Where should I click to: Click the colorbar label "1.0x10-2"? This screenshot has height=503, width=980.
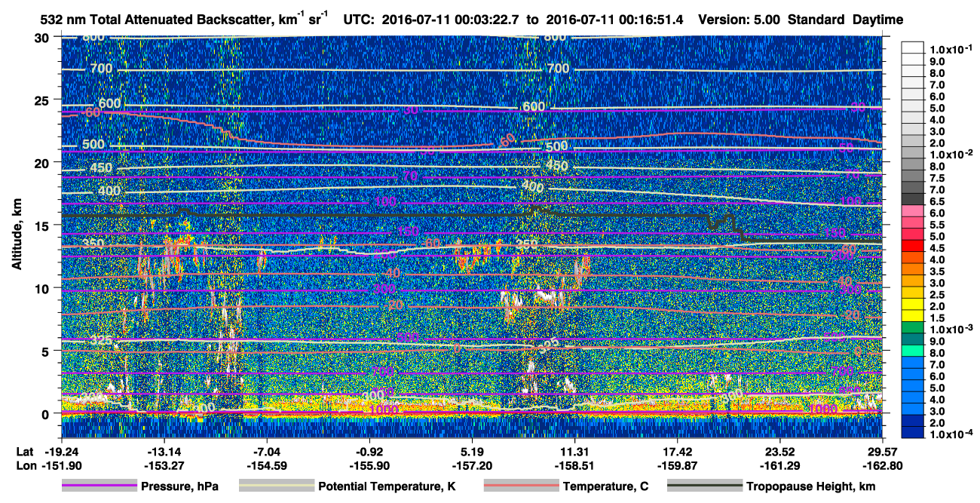951,154
